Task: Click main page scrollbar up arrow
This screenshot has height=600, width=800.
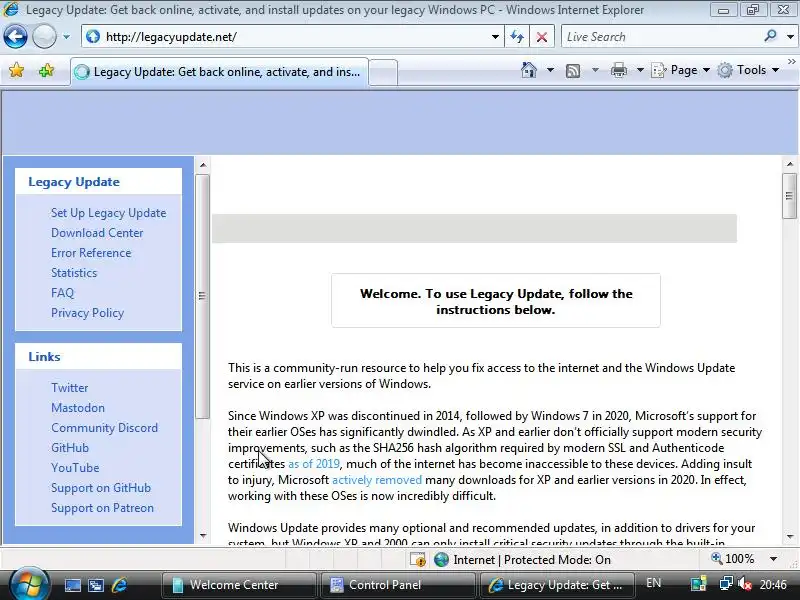Action: 790,164
